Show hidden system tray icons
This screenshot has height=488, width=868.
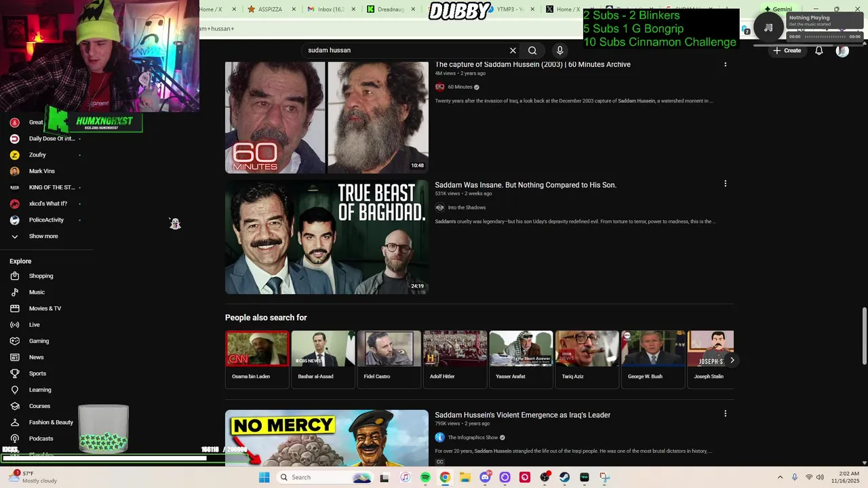tap(780, 477)
